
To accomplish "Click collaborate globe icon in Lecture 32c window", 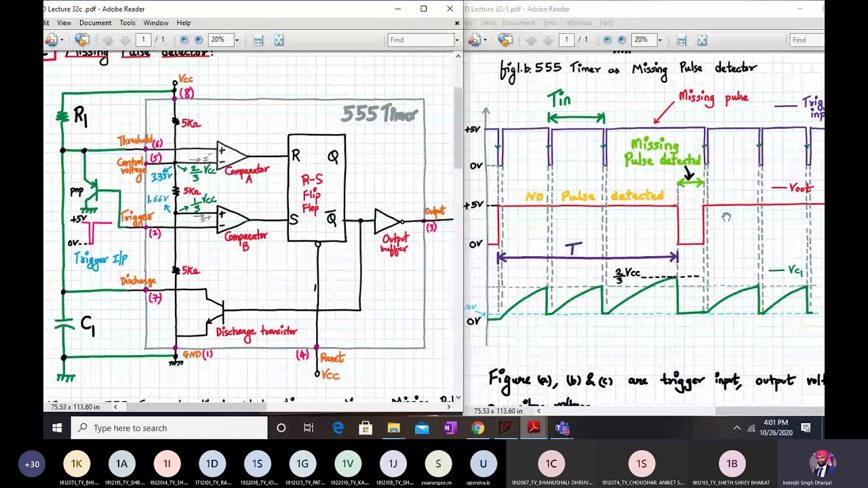I will tap(82, 40).
